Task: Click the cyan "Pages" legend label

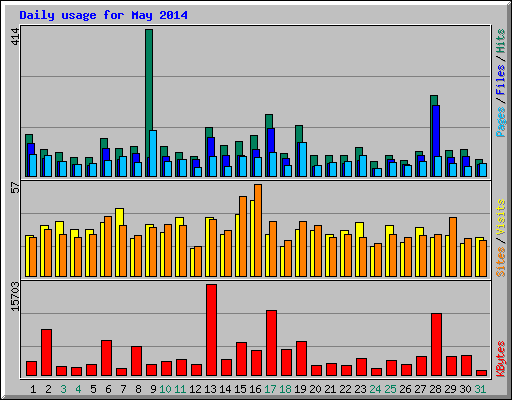Action: [500, 122]
